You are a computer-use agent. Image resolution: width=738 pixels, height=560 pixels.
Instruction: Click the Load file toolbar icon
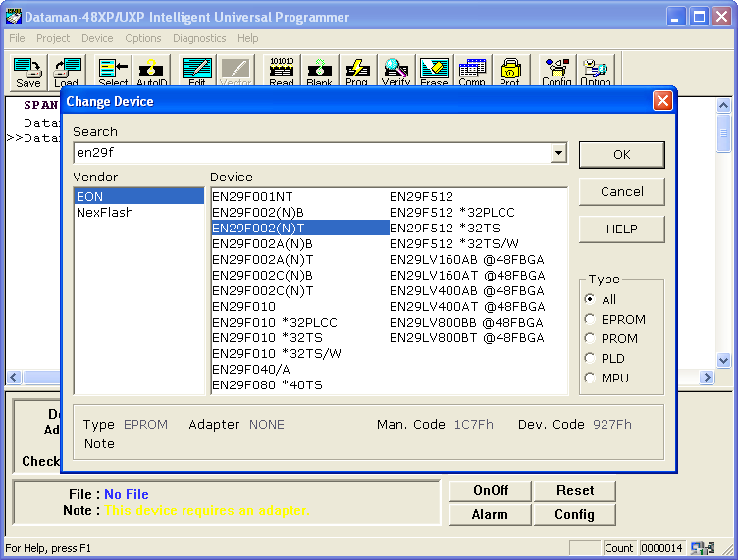pyautogui.click(x=67, y=72)
